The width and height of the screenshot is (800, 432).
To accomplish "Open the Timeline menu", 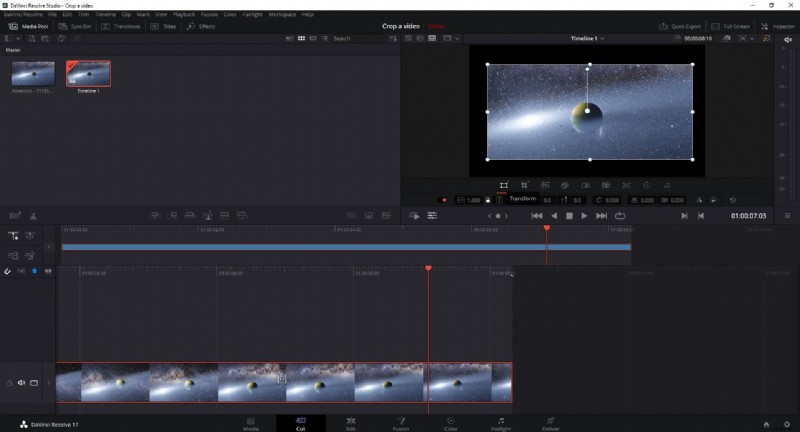I will tap(105, 14).
